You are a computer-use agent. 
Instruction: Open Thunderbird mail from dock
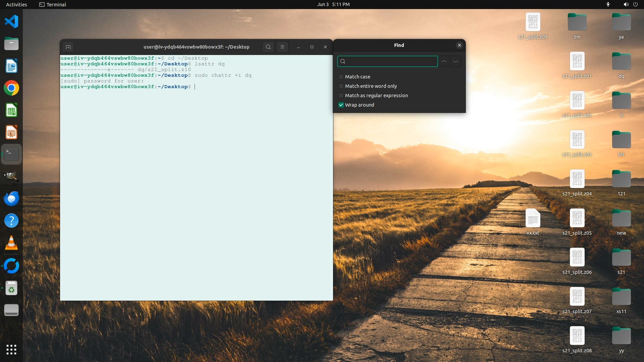coord(11,198)
